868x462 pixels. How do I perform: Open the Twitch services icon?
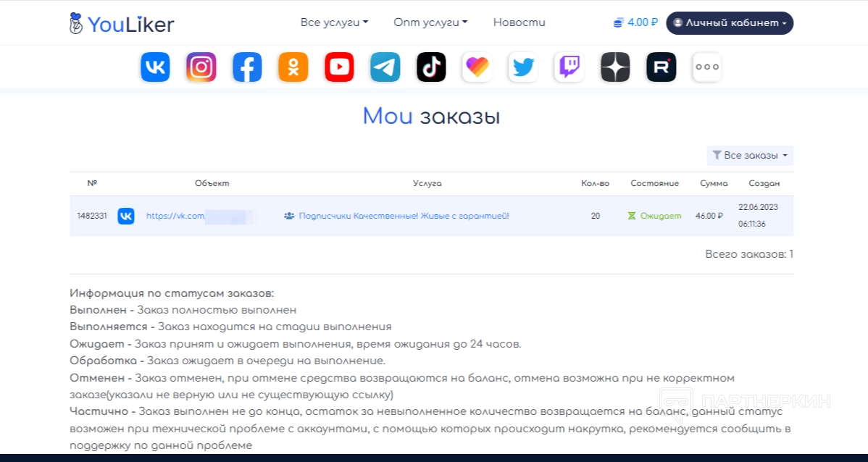click(x=569, y=67)
